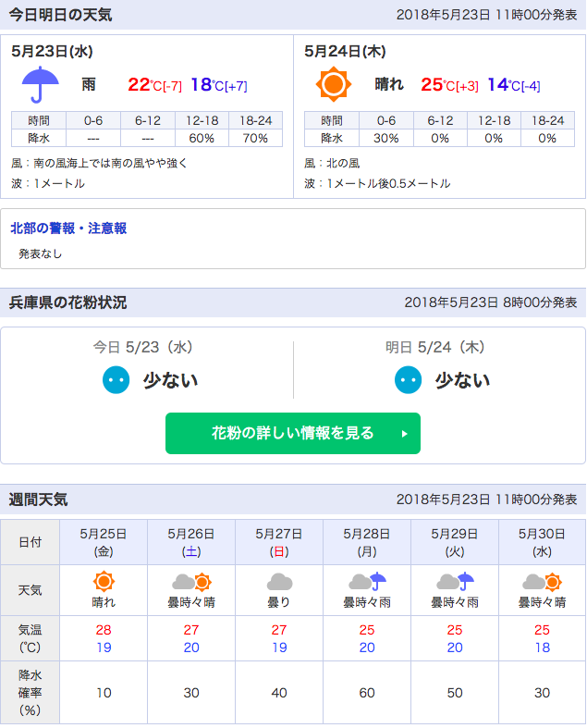Click the cloud and umbrella icon for May 29
This screenshot has height=728, width=587.
(x=455, y=582)
